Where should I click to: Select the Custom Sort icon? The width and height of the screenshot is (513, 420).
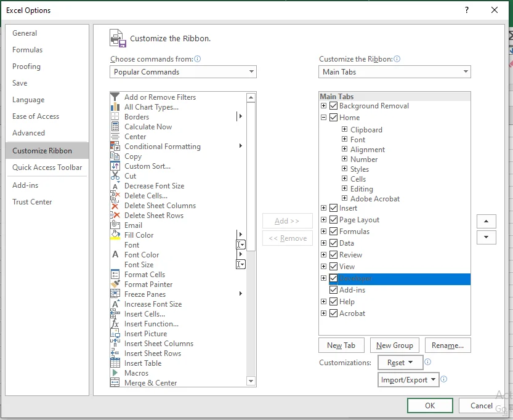pos(115,166)
